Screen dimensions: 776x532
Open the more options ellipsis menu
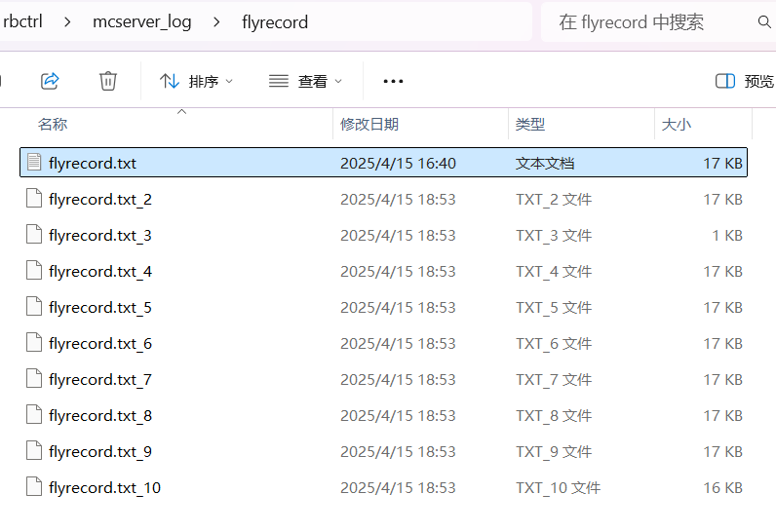point(393,81)
